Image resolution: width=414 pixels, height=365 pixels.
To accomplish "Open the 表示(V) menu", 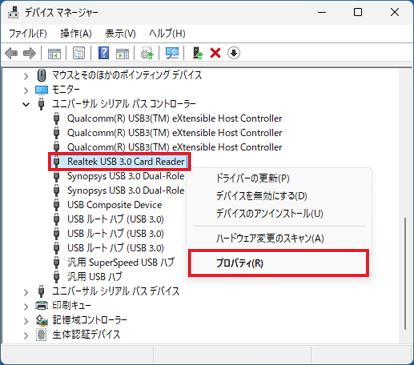I will coord(120,33).
